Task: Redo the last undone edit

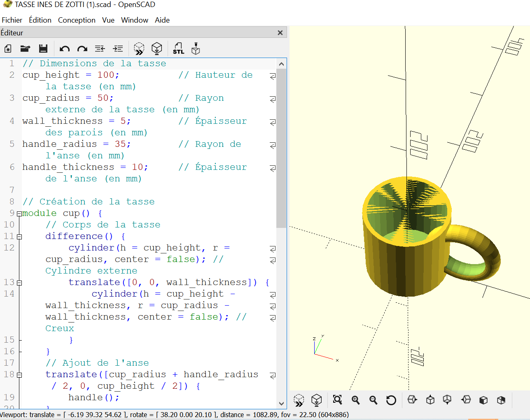Action: [x=82, y=49]
